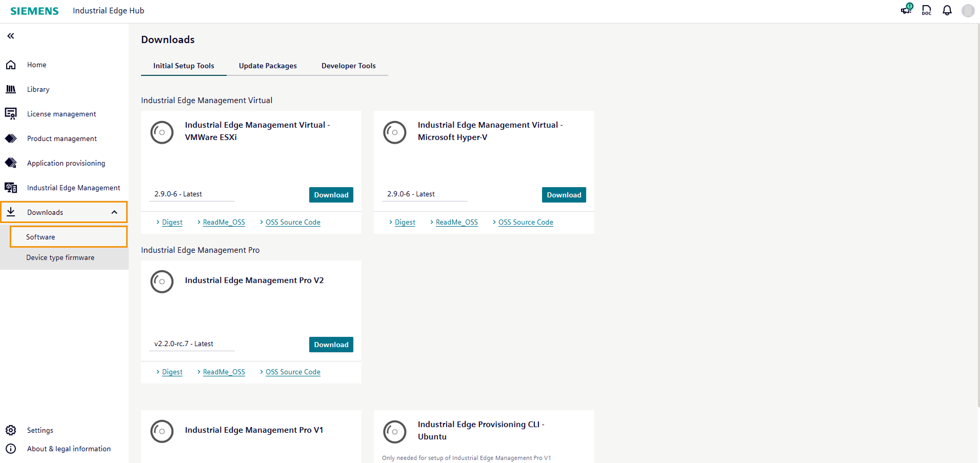This screenshot has height=463, width=980.
Task: Collapse the Downloads menu chevron
Action: pos(114,212)
